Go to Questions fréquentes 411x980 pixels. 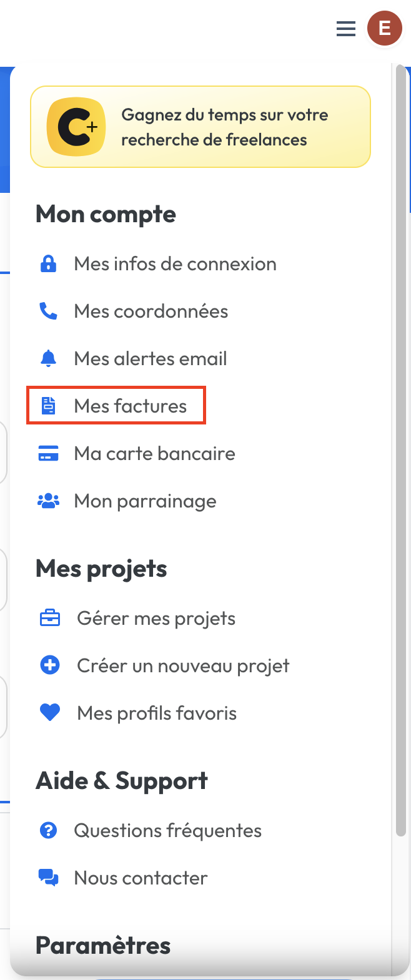click(x=167, y=831)
